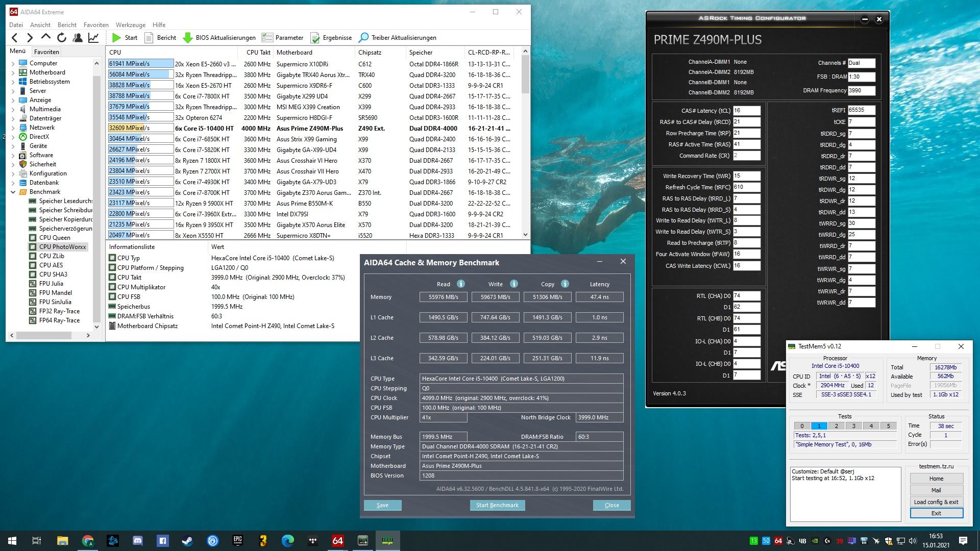Click the Start Benchmark button
This screenshot has height=551, width=980.
pos(497,505)
